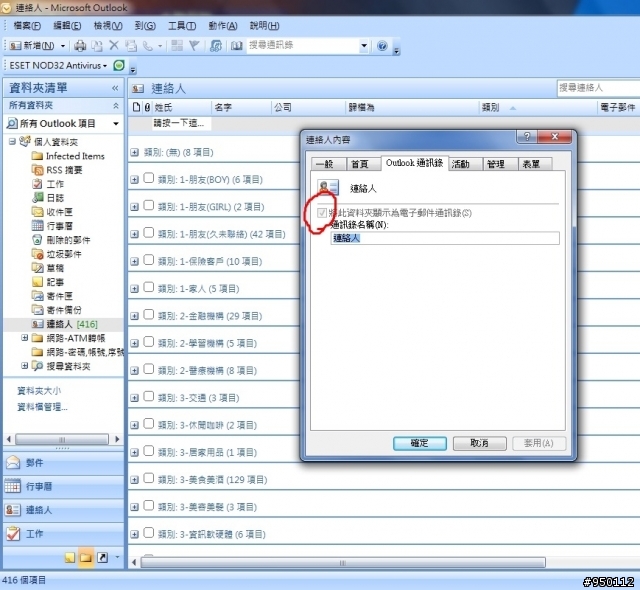
Task: Open the Address Book icon in toolbar
Action: click(237, 46)
